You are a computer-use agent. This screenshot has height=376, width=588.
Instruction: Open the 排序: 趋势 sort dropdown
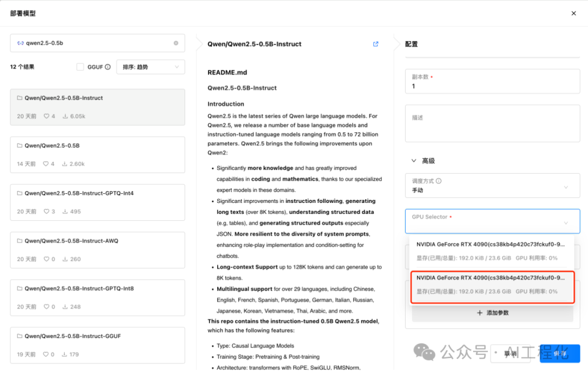click(150, 67)
